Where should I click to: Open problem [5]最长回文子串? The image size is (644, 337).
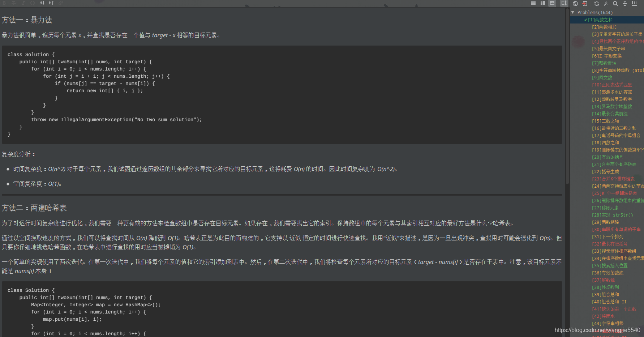609,49
